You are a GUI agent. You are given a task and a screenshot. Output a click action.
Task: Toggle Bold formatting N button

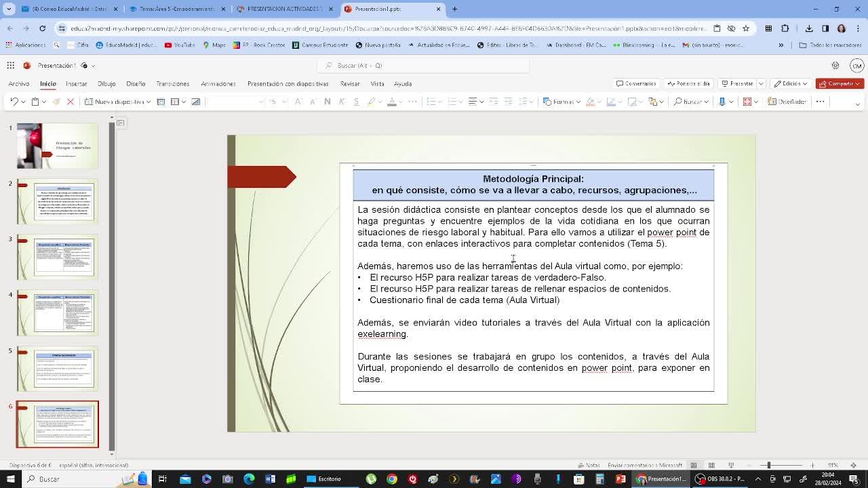pos(328,102)
